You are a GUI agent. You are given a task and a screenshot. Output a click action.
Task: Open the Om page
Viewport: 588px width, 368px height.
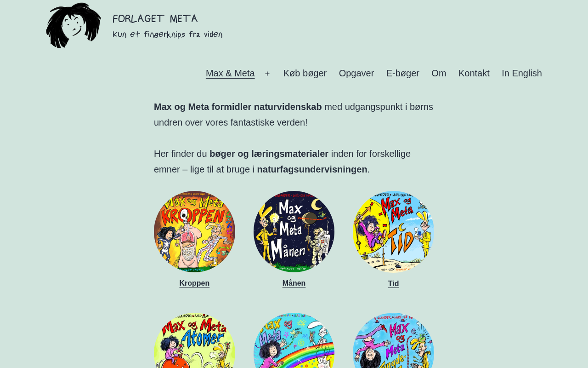[439, 73]
